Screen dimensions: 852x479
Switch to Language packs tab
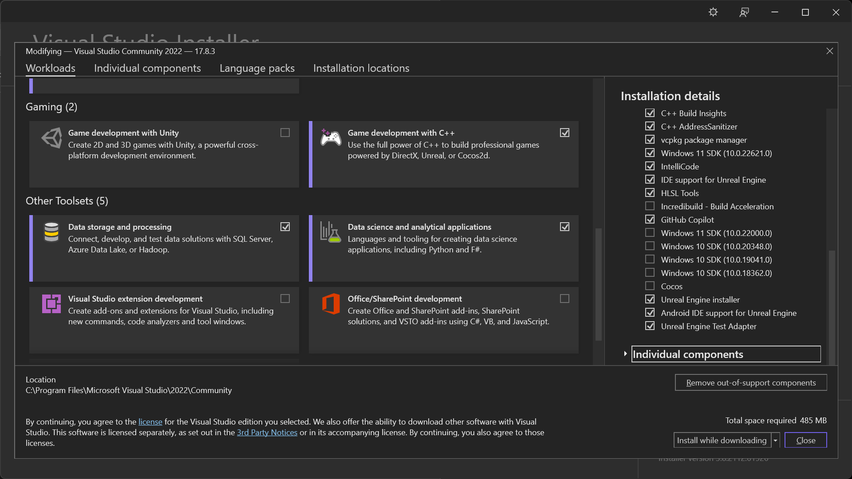(x=257, y=68)
